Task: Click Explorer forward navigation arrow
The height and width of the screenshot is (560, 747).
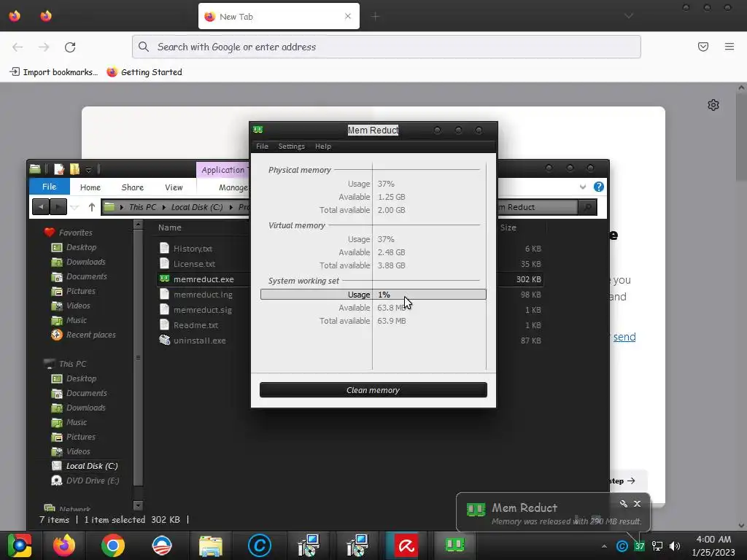Action: click(58, 207)
